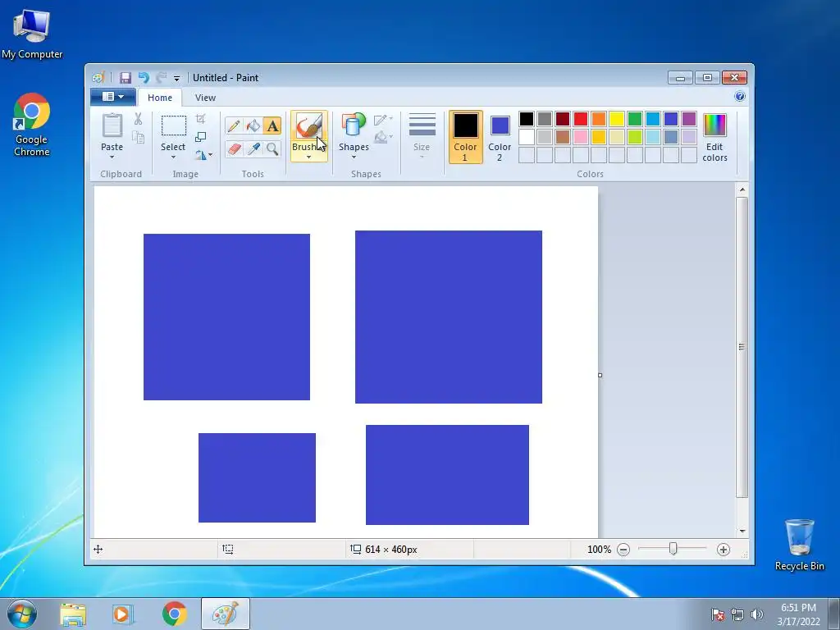Open My Computer desktop icon
The image size is (840, 630).
(x=32, y=33)
